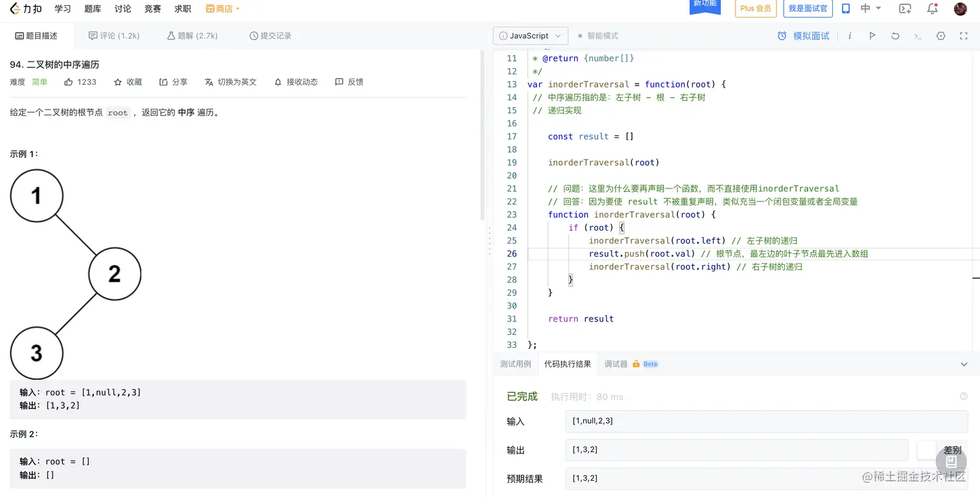Click the floating notes button at bottom right

[x=951, y=461]
